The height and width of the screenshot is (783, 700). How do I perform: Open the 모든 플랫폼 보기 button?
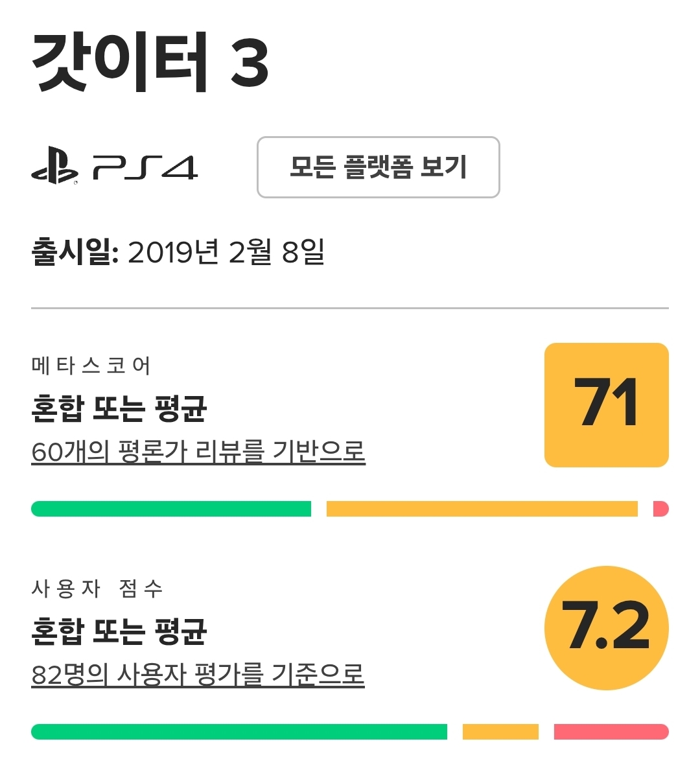tap(379, 167)
